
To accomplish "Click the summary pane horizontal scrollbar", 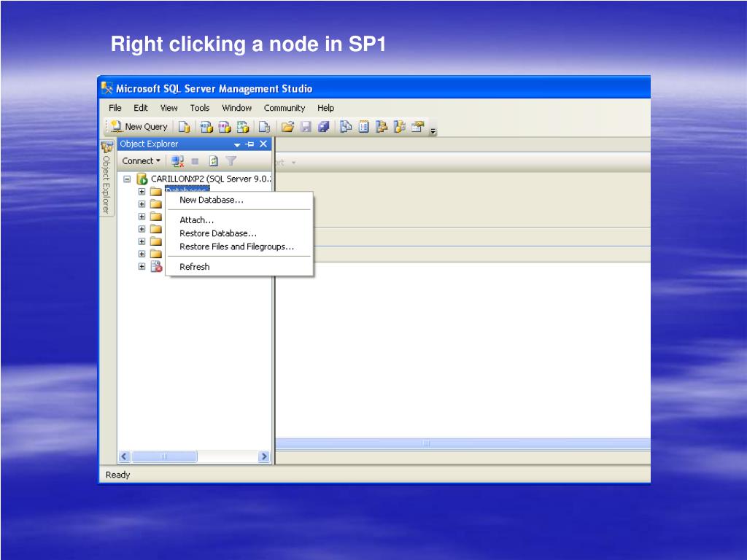I will [x=463, y=444].
